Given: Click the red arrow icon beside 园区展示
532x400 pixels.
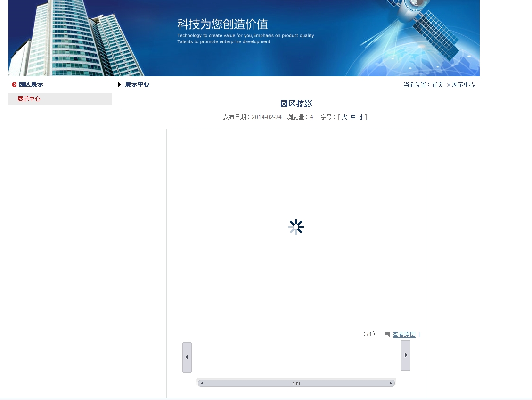Looking at the screenshot, I should (x=15, y=85).
